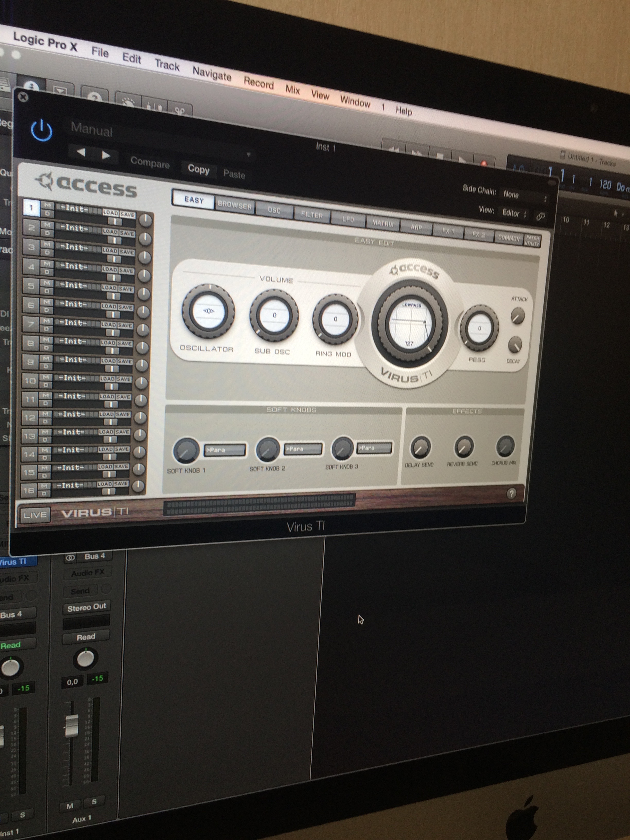Open the help question mark icon in Virus TI
Screen dimensions: 630x840
click(x=511, y=493)
